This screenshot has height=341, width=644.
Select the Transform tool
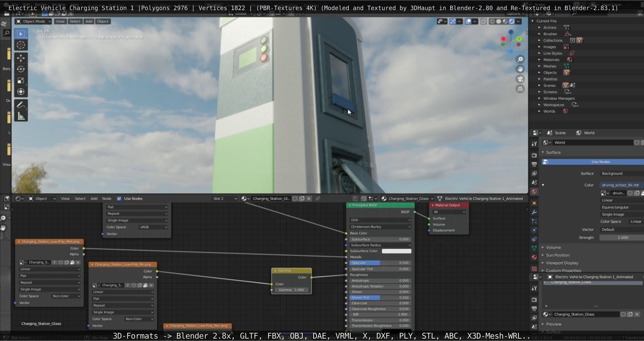pos(21,92)
